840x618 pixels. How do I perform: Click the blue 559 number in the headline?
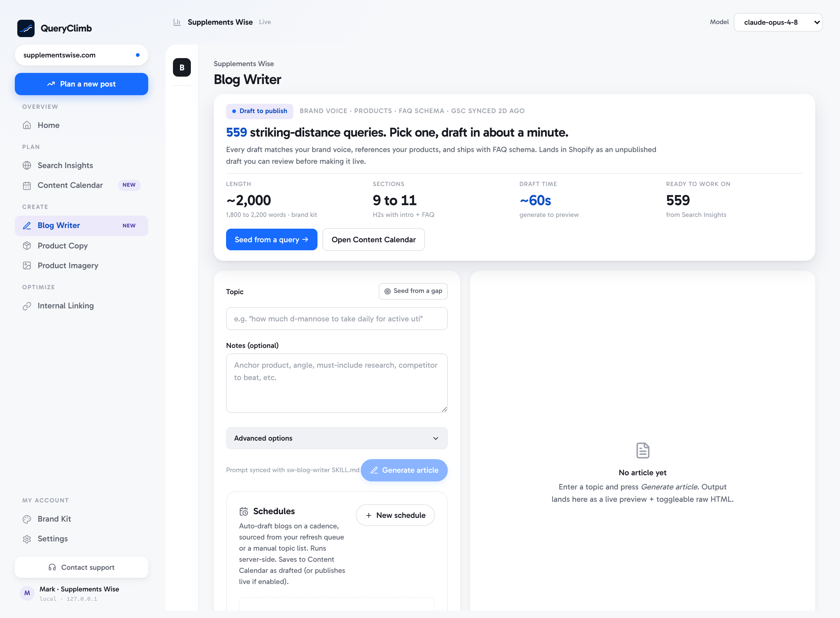[237, 133]
